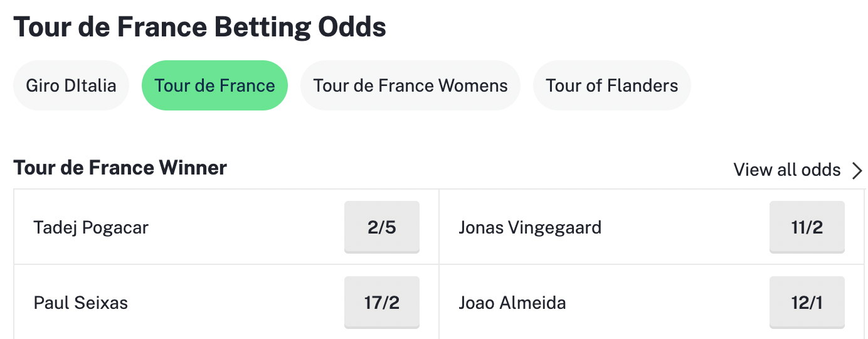Image resolution: width=868 pixels, height=339 pixels.
Task: Click the Paul Seixas rider name
Action: (x=80, y=303)
